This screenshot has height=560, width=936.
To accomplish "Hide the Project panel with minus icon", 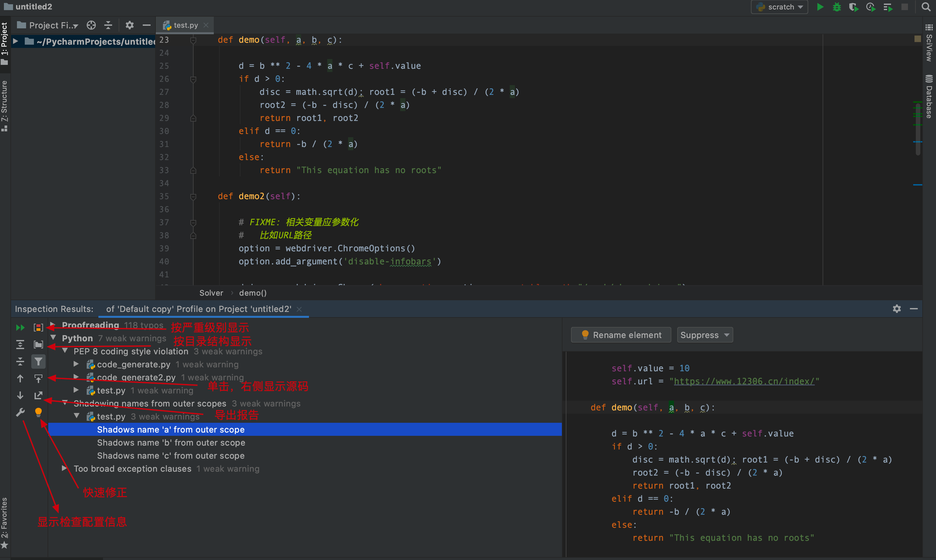I will (x=146, y=25).
